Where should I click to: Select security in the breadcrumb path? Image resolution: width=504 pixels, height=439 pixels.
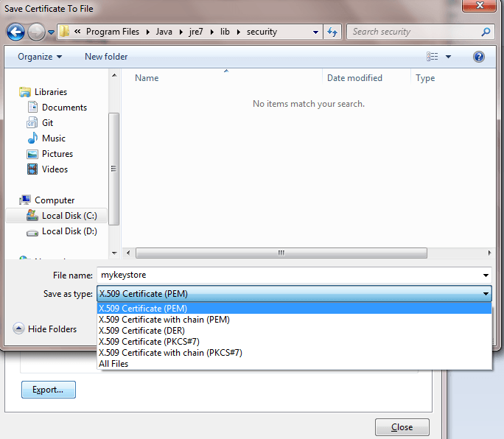[x=262, y=32]
